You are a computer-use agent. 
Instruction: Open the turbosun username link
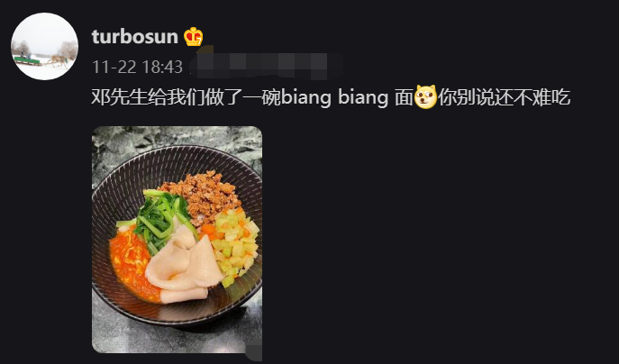click(x=134, y=37)
